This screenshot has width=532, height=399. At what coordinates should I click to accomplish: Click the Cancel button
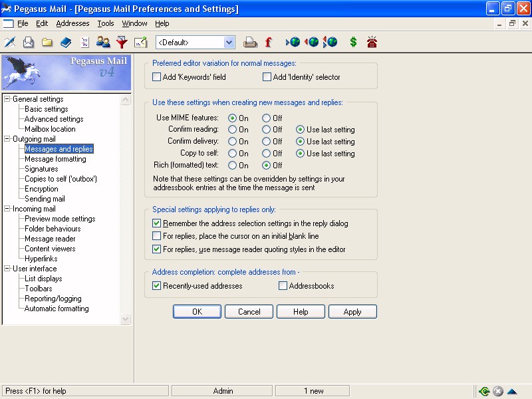[x=249, y=311]
